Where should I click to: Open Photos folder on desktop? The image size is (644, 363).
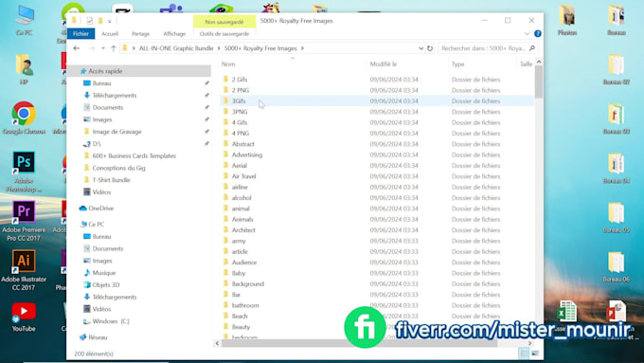567,21
